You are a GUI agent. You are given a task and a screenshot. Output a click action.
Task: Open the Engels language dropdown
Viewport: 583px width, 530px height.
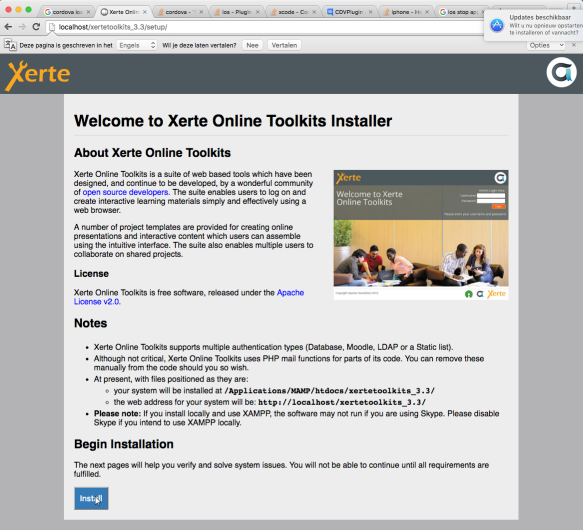coord(136,45)
